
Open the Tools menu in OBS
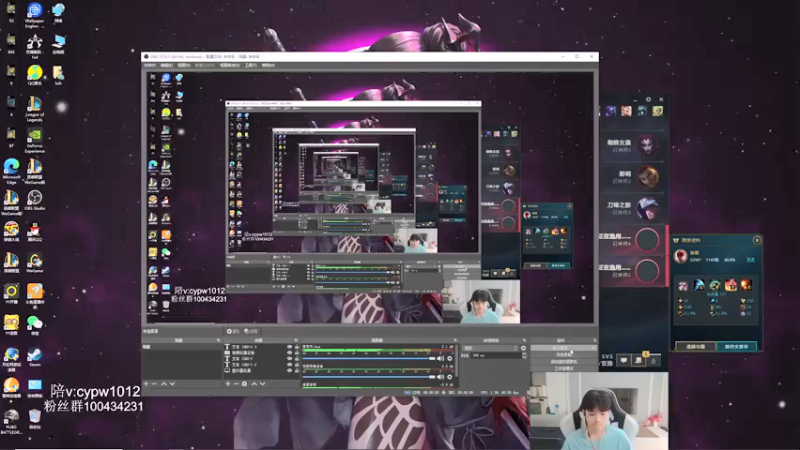click(251, 65)
